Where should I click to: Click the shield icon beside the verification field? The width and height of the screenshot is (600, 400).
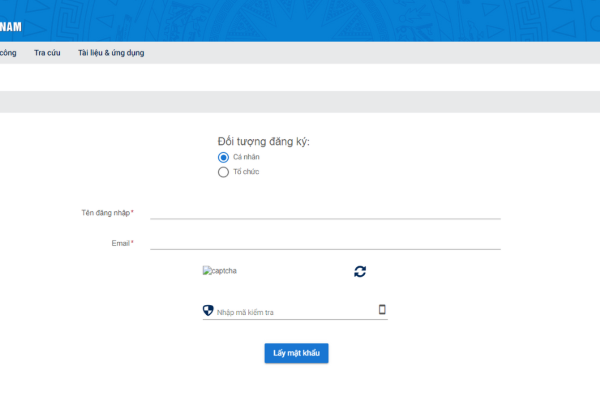click(x=208, y=311)
